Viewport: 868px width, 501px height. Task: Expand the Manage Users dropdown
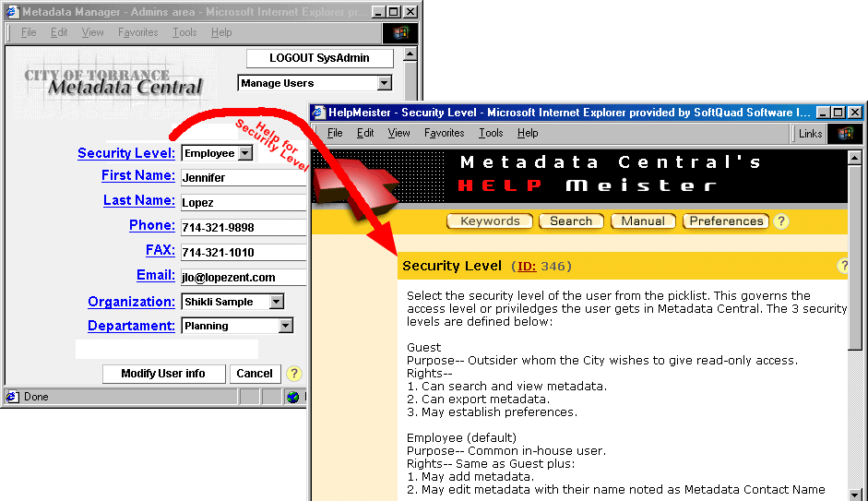click(x=385, y=83)
